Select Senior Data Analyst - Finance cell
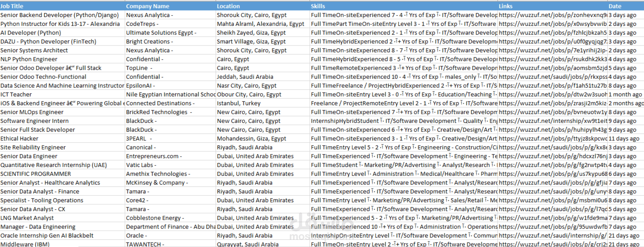Image resolution: width=644 pixels, height=247 pixels. (x=62, y=191)
